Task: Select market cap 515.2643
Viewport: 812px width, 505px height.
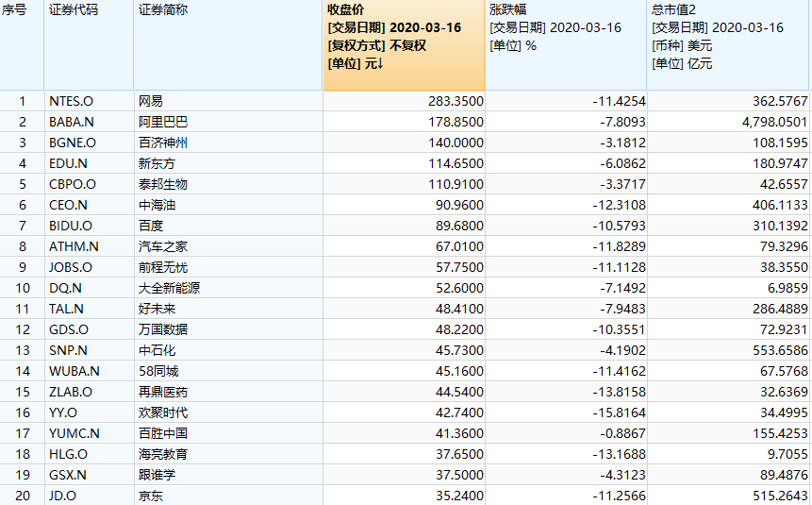Action: (x=780, y=496)
